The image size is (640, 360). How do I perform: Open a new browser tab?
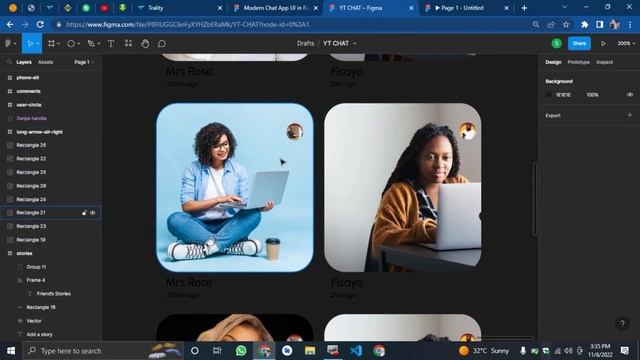click(524, 8)
